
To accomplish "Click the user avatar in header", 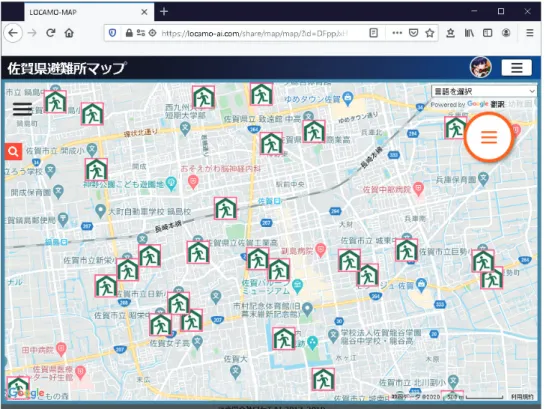I will [x=481, y=68].
